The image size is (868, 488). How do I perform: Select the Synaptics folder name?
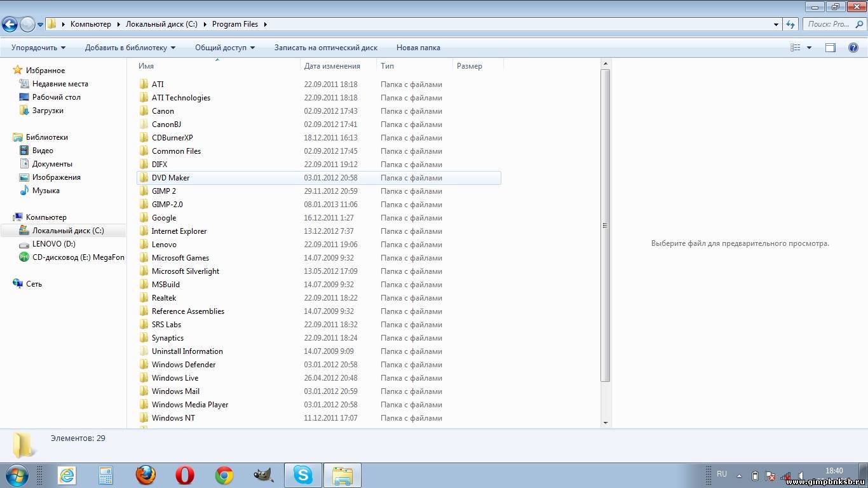point(168,337)
